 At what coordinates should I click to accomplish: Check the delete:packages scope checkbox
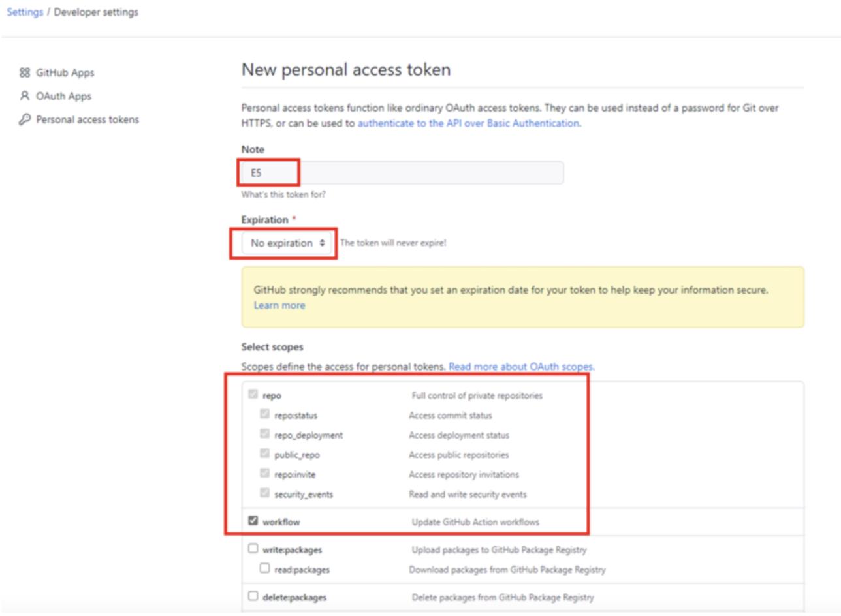(253, 596)
